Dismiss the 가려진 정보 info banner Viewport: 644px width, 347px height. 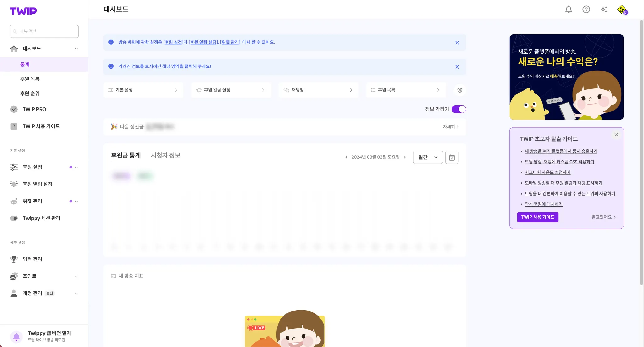tap(457, 67)
